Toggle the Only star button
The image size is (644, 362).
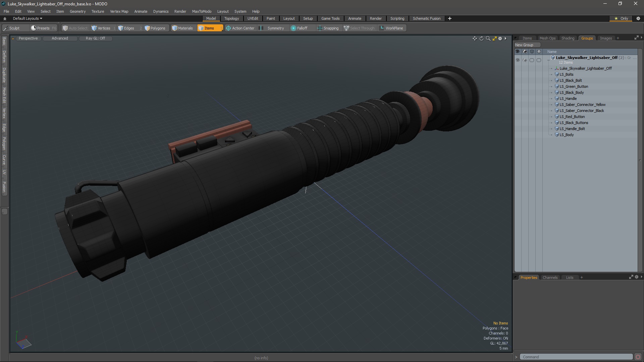click(621, 18)
